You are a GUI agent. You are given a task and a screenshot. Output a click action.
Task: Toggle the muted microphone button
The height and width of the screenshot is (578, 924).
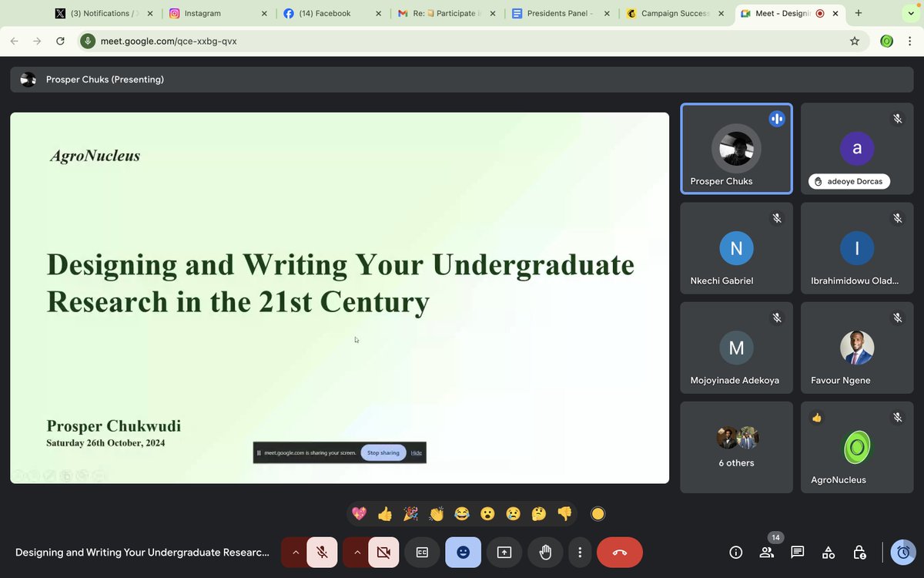[x=322, y=552]
